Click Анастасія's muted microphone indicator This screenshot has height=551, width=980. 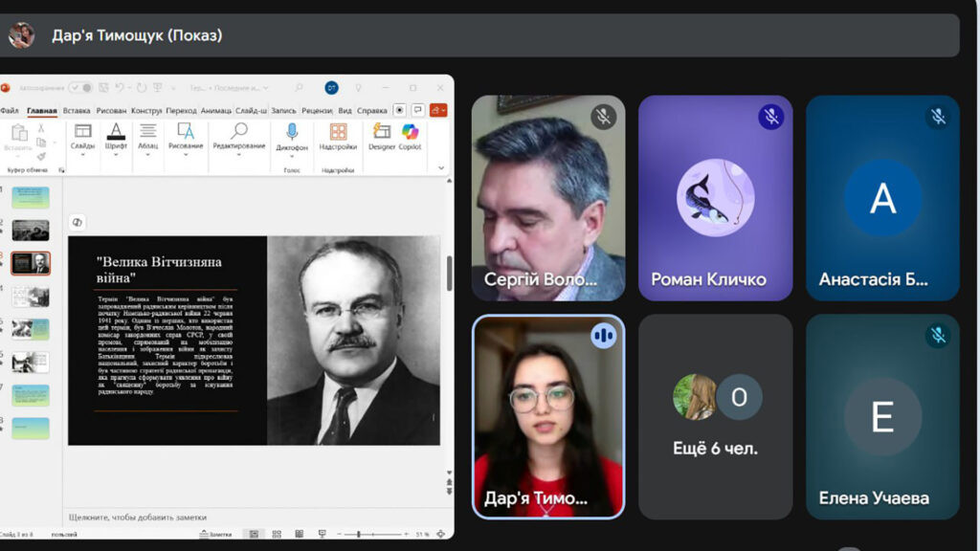938,116
